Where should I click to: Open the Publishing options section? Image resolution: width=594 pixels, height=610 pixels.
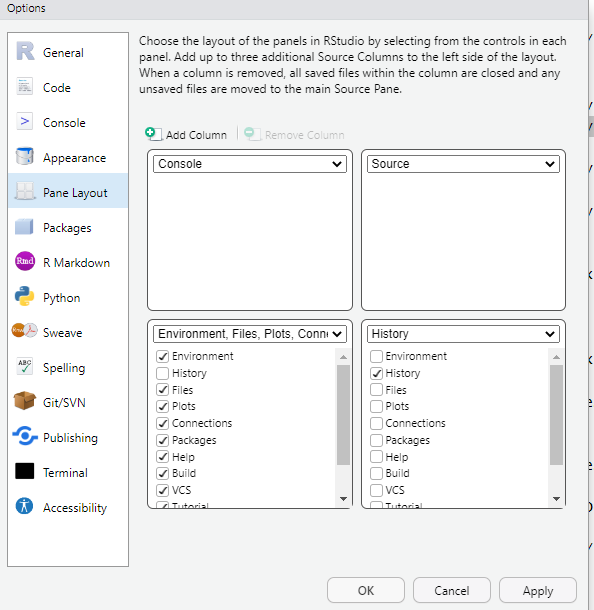(x=68, y=437)
